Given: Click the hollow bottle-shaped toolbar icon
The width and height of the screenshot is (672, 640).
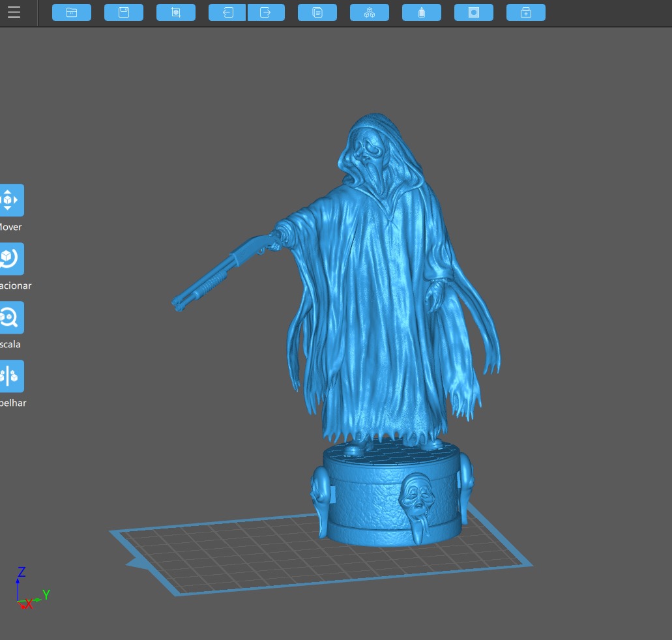Looking at the screenshot, I should click(422, 12).
